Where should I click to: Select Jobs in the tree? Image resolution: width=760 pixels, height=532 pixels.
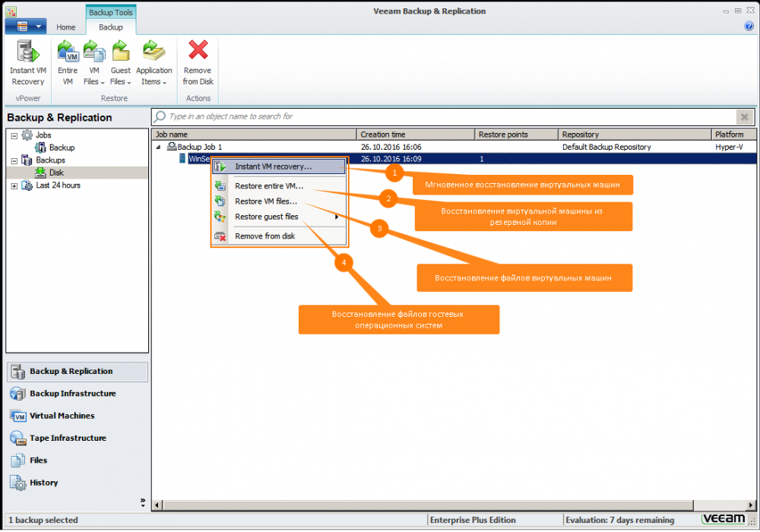click(43, 135)
